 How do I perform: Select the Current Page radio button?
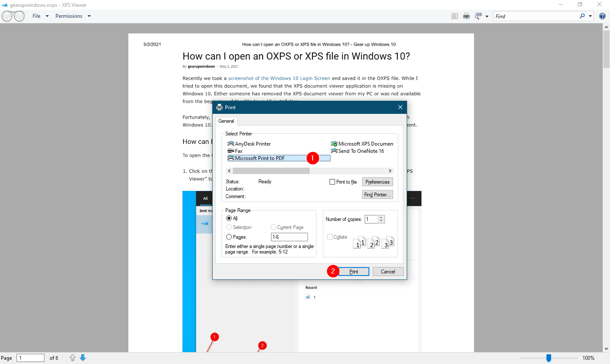pyautogui.click(x=273, y=227)
